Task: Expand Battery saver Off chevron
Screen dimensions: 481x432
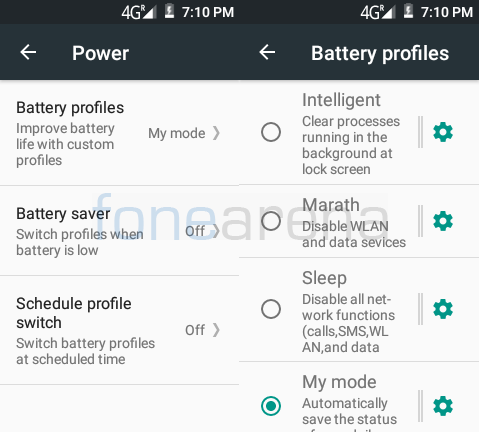Action: click(x=217, y=231)
